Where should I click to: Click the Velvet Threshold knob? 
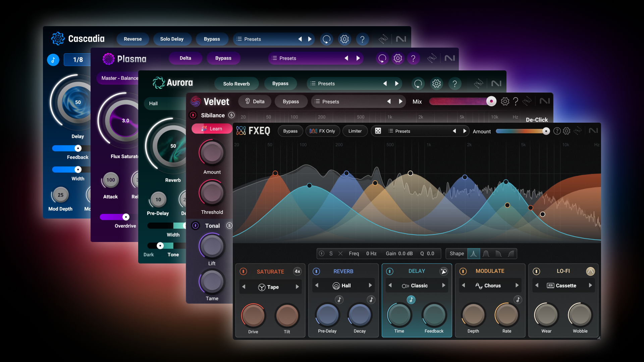tap(212, 193)
